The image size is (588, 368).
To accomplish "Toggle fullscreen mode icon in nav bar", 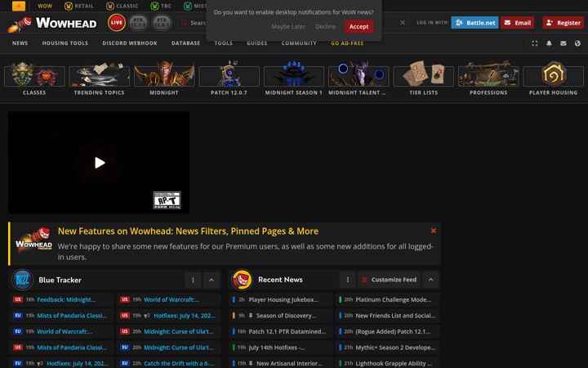I will tap(535, 43).
